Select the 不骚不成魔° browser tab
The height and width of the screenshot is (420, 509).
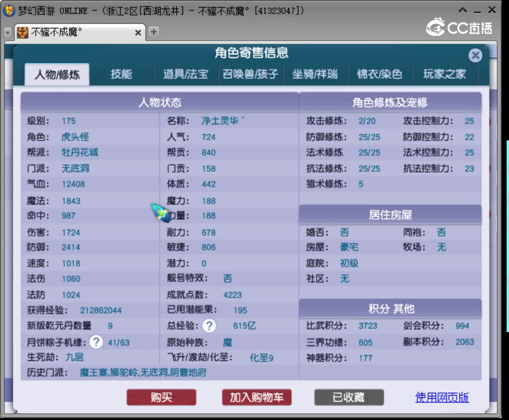[80, 32]
